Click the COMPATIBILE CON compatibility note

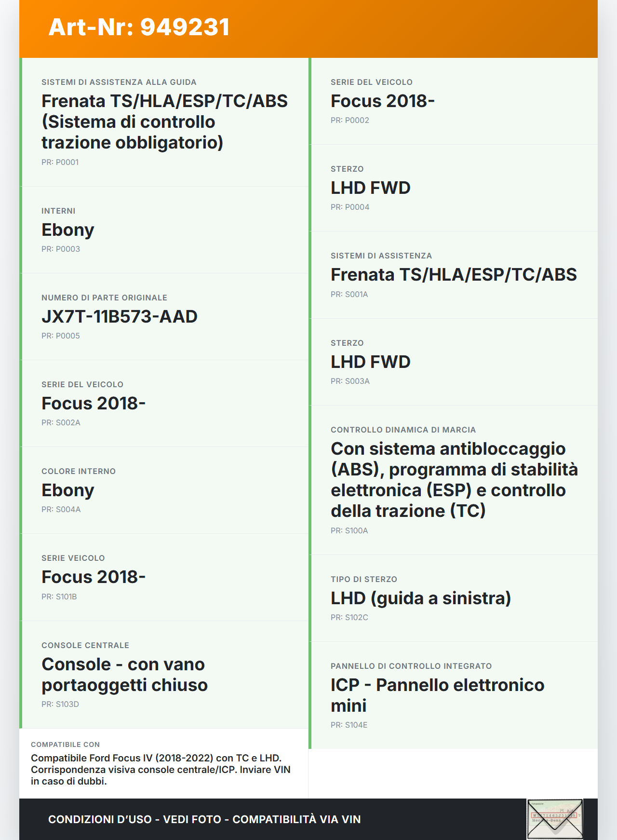tap(161, 770)
